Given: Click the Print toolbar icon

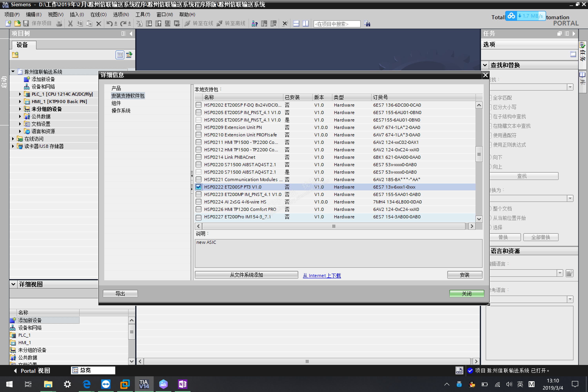Looking at the screenshot, I should (x=59, y=24).
